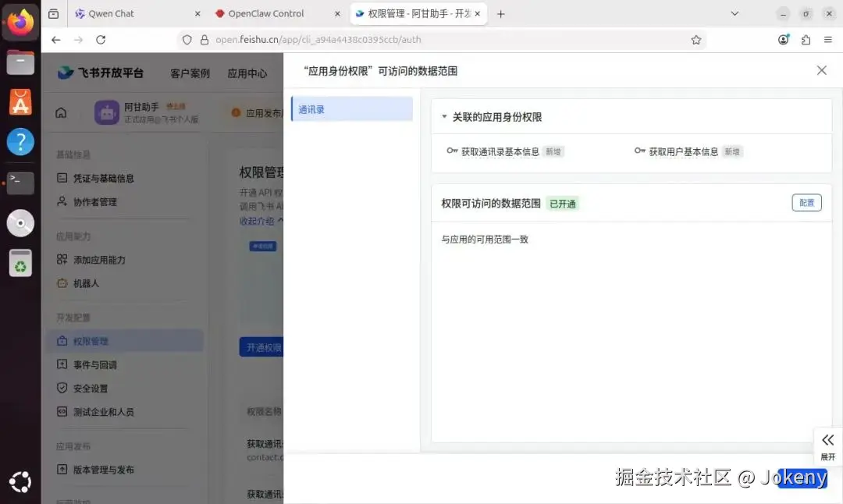
Task: Open Firefox recent browsing view icon
Action: (x=53, y=13)
